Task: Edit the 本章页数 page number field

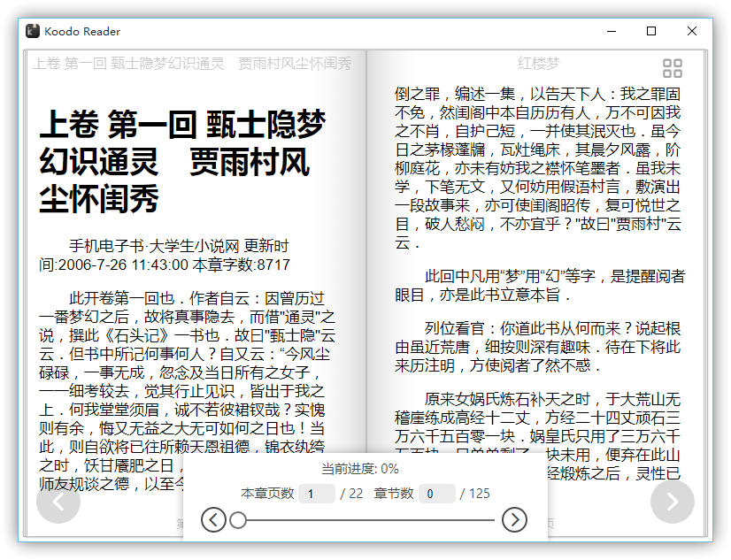Action: coord(317,494)
